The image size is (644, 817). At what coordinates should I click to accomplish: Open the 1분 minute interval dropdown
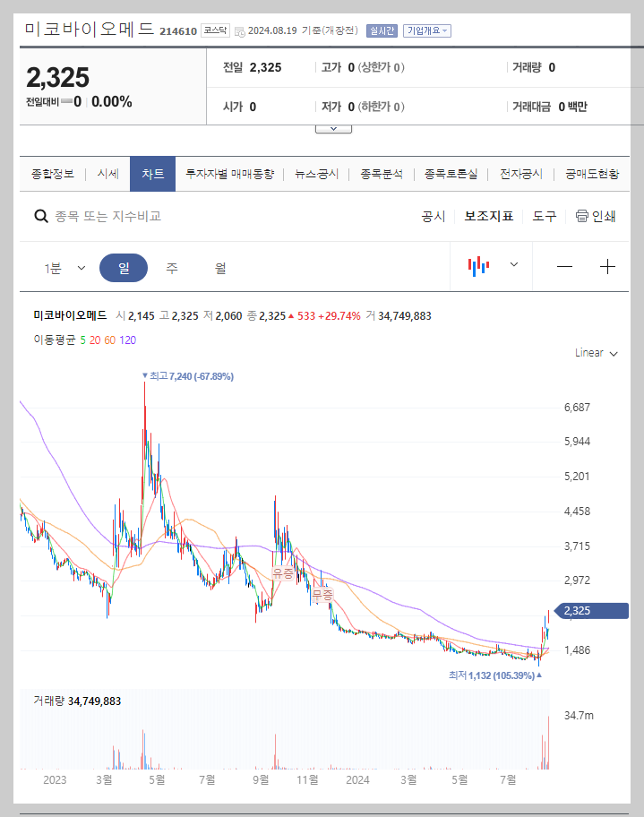64,268
